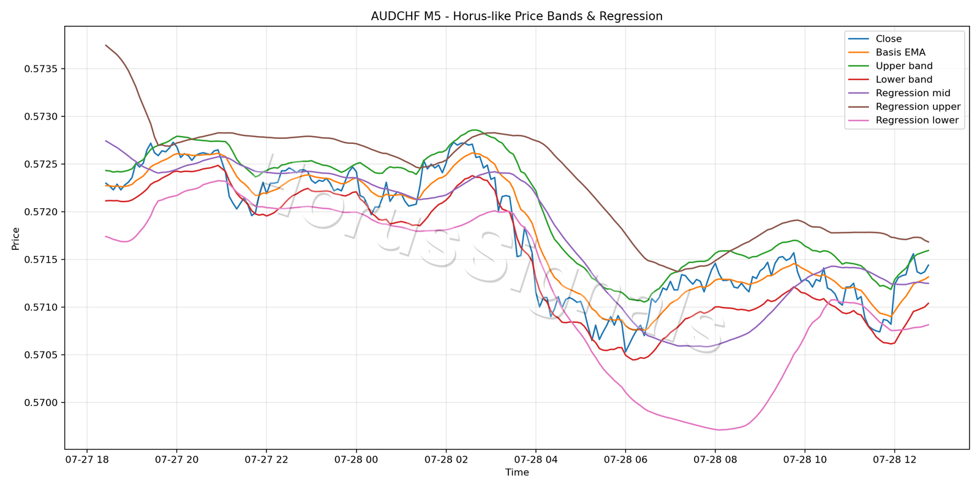Click the x-axis tick '07-28 08'

(715, 459)
